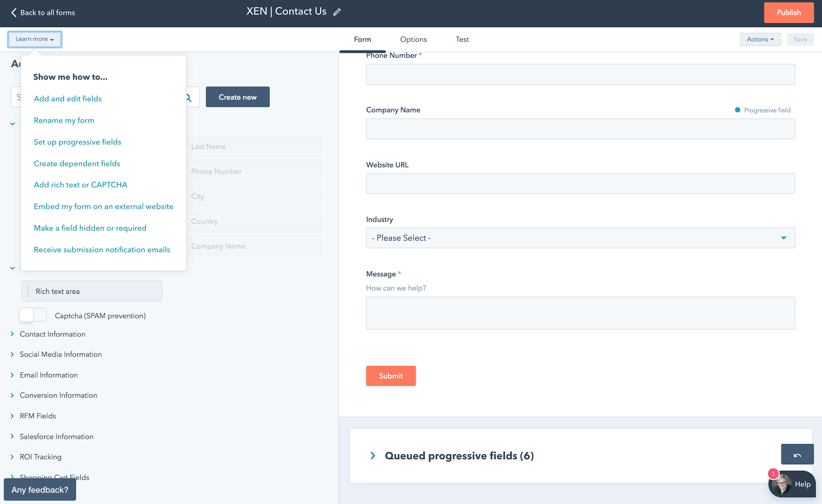Click the undo arrow button

click(x=797, y=455)
